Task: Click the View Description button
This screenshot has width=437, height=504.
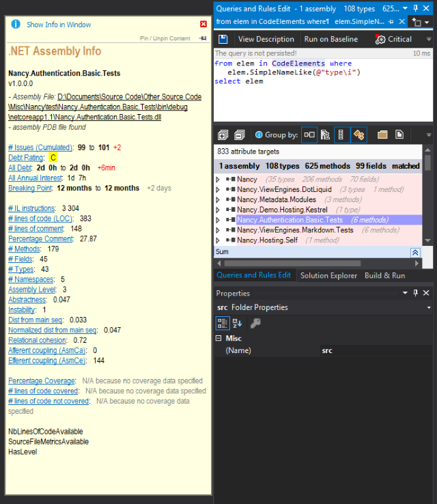Action: pyautogui.click(x=266, y=39)
